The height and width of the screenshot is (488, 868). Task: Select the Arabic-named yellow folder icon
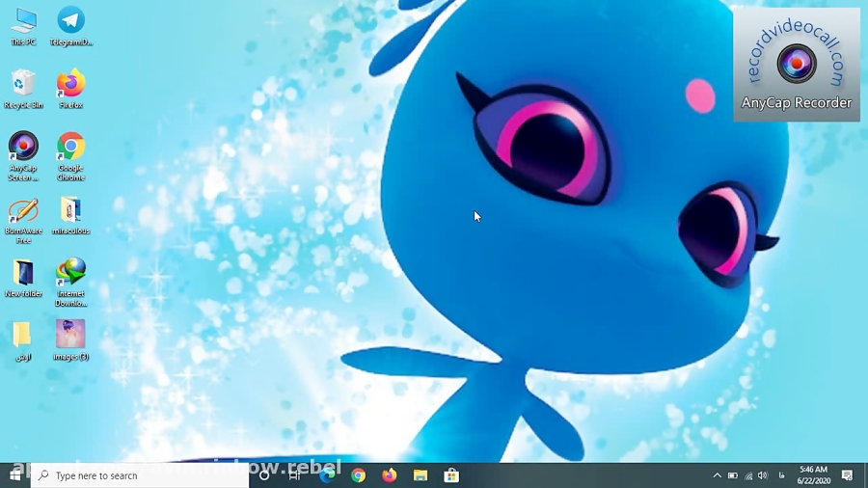coord(23,341)
